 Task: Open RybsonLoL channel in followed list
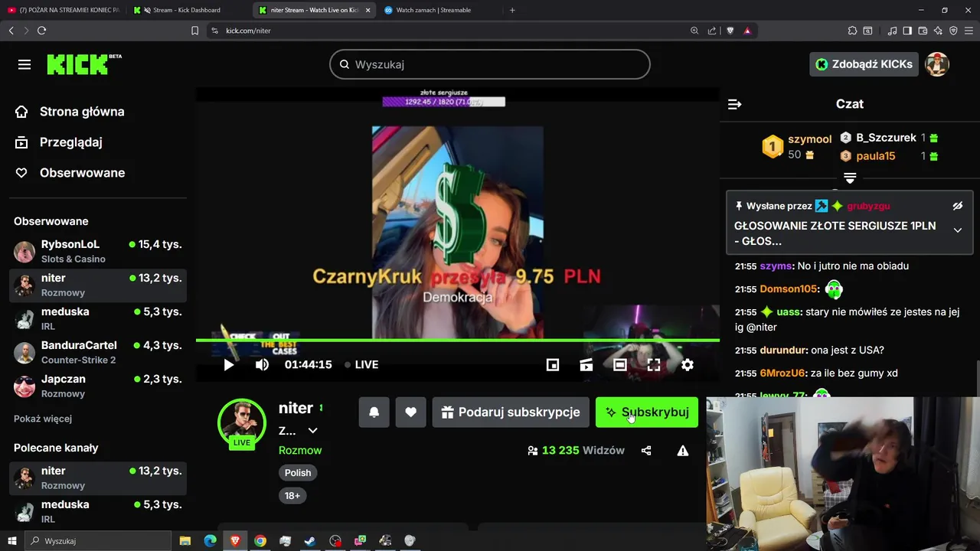click(98, 251)
